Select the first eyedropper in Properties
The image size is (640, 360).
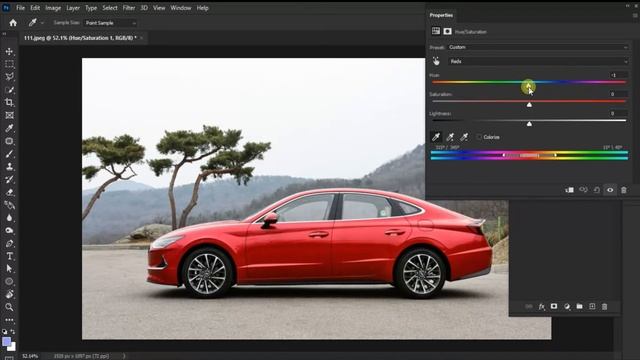click(x=436, y=137)
